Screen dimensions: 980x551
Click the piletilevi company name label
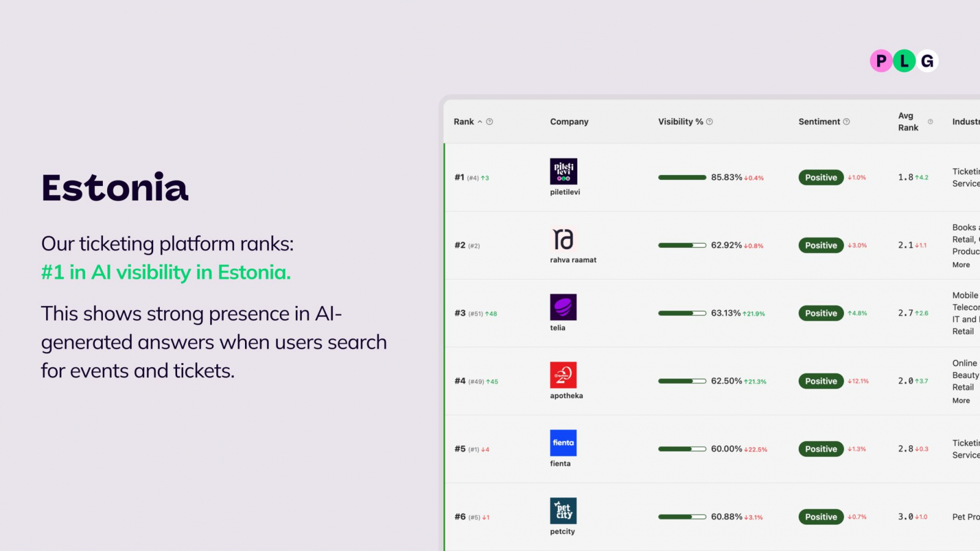565,192
